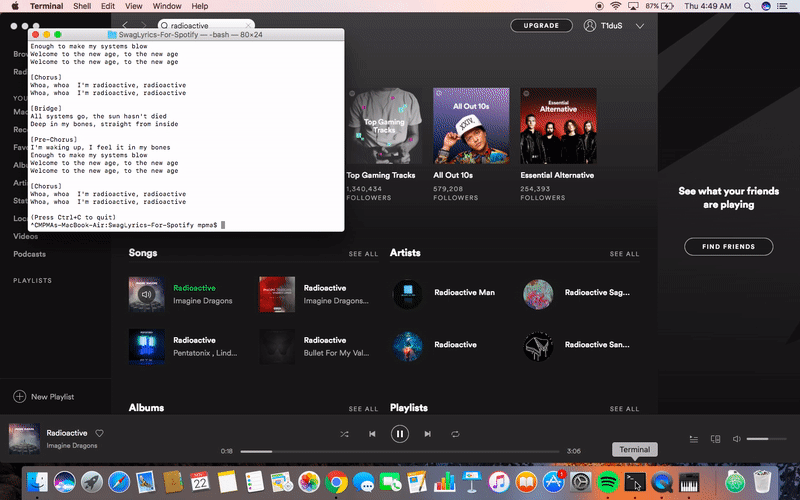Toggle repeat mode in Spotify
The height and width of the screenshot is (500, 800).
point(455,434)
